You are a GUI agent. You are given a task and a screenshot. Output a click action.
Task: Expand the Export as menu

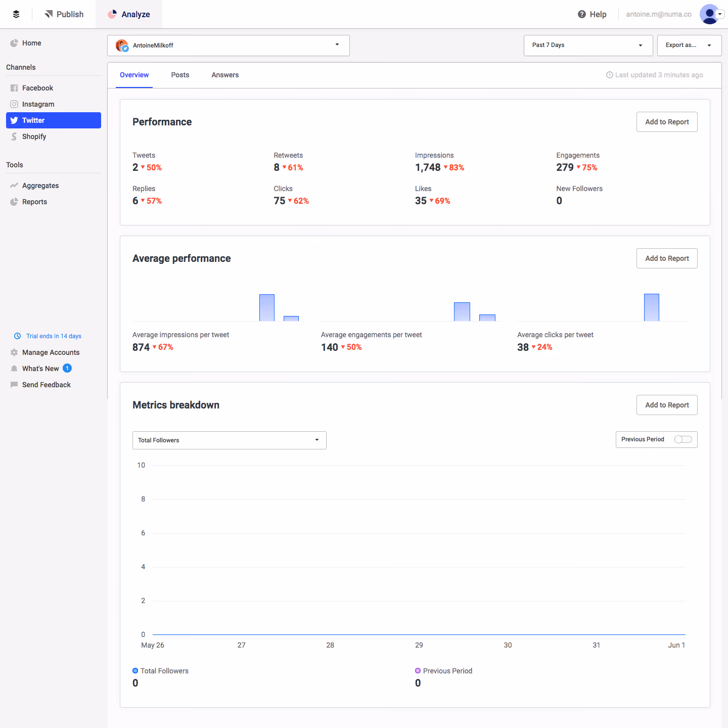[690, 45]
